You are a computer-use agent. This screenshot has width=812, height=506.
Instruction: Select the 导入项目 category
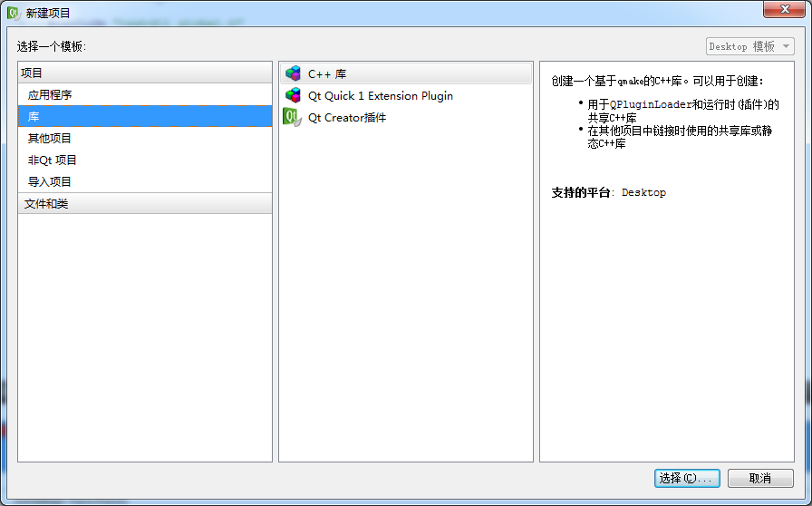click(x=145, y=182)
